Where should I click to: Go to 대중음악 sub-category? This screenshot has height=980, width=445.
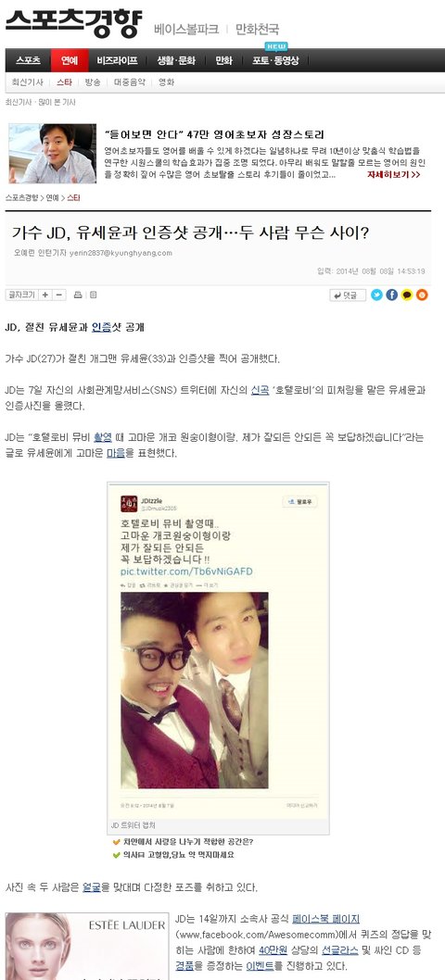[130, 82]
